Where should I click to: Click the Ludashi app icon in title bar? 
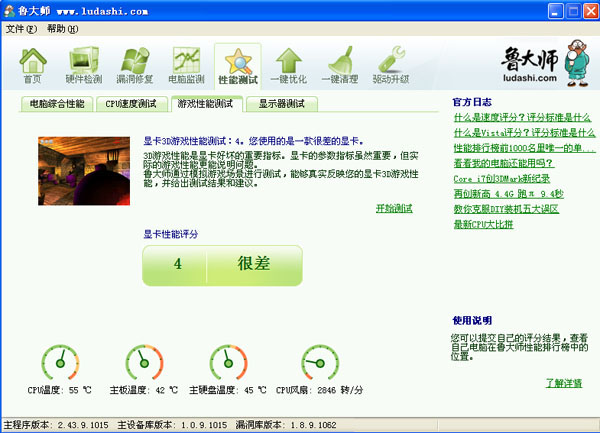(x=9, y=11)
